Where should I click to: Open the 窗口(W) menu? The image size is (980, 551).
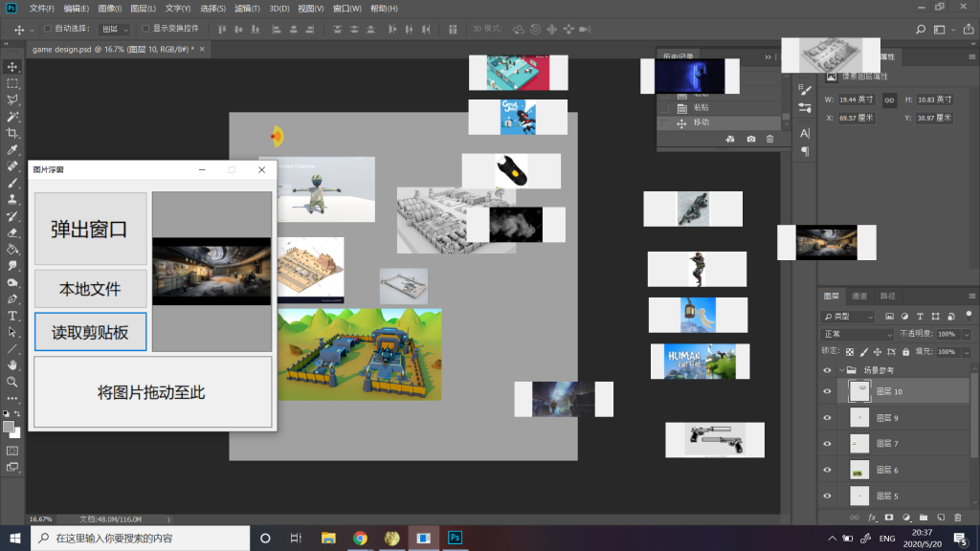tap(346, 9)
